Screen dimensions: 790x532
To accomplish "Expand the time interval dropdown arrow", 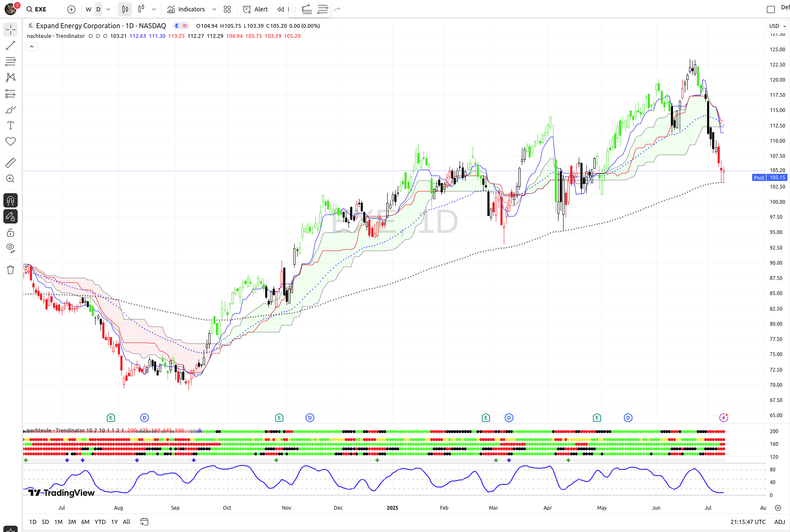I will click(108, 9).
